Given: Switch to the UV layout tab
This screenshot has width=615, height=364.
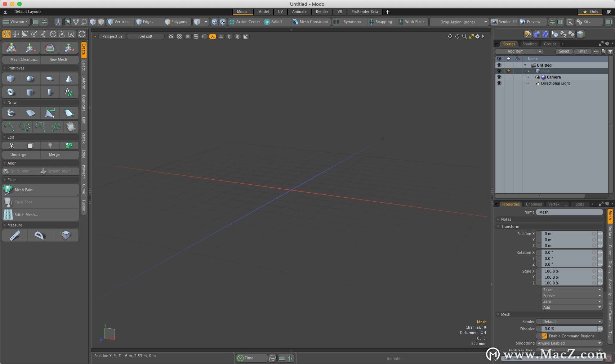Looking at the screenshot, I should pos(280,12).
